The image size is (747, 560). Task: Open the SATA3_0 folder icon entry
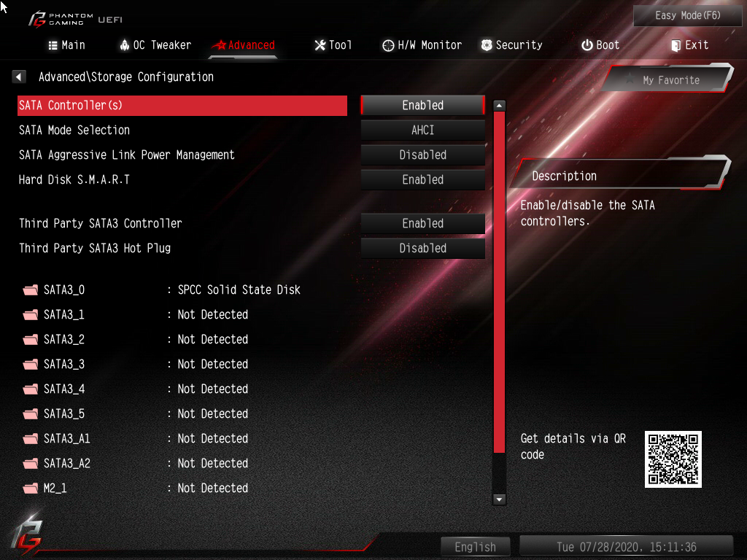tap(31, 290)
